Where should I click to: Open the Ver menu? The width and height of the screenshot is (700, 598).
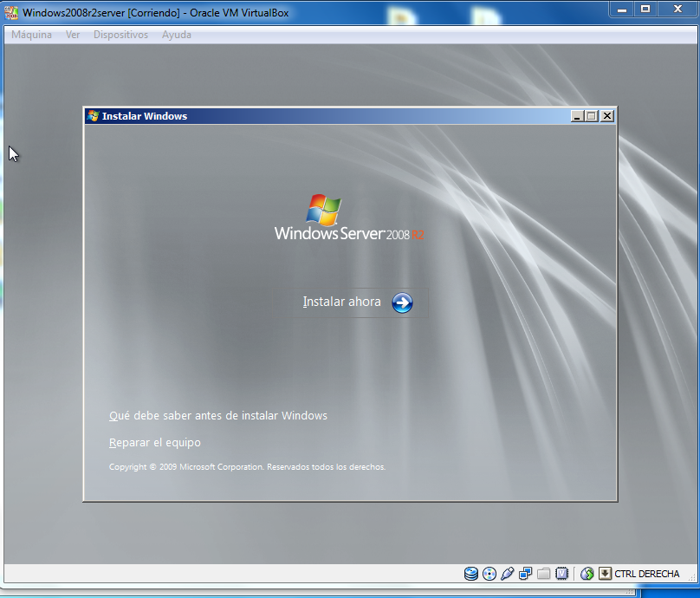click(x=73, y=35)
